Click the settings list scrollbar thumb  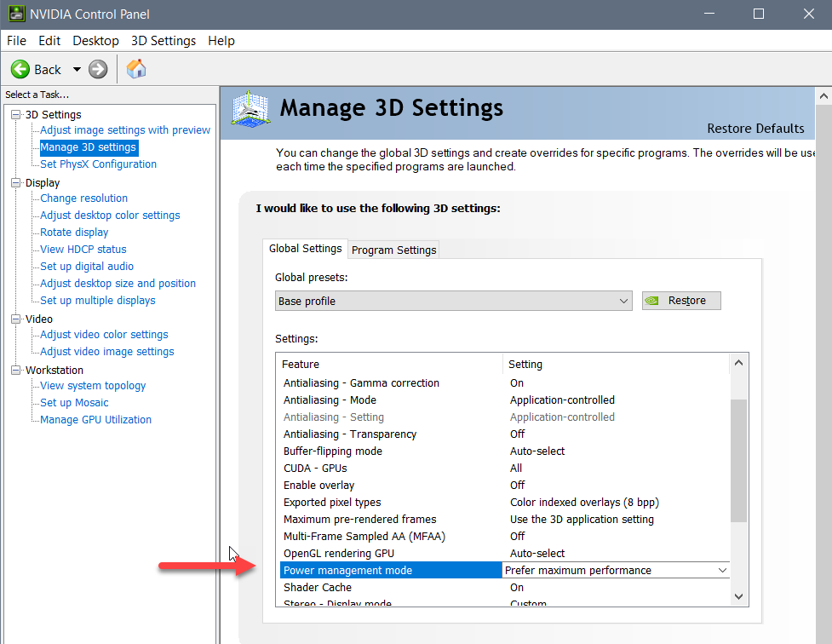pos(738,460)
